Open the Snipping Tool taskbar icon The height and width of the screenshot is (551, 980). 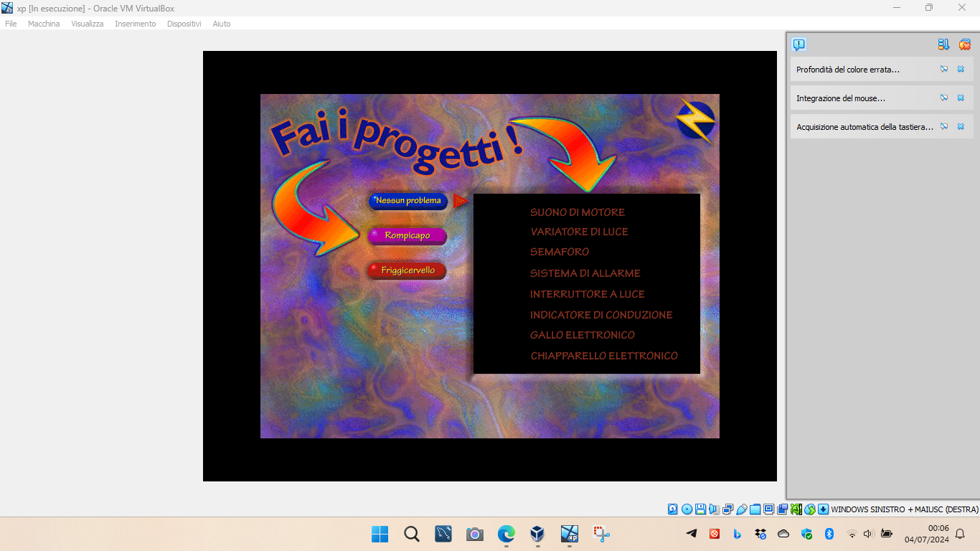(x=601, y=534)
